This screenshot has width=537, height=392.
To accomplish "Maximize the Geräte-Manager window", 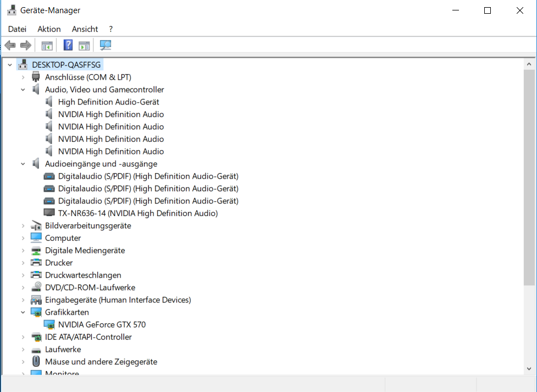I will pos(488,10).
